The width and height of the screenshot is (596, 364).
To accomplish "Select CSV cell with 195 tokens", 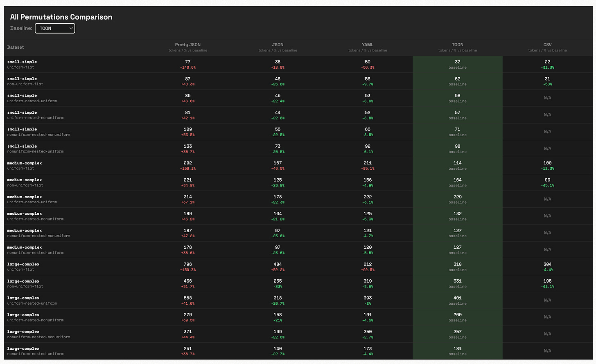I will 547,283.
